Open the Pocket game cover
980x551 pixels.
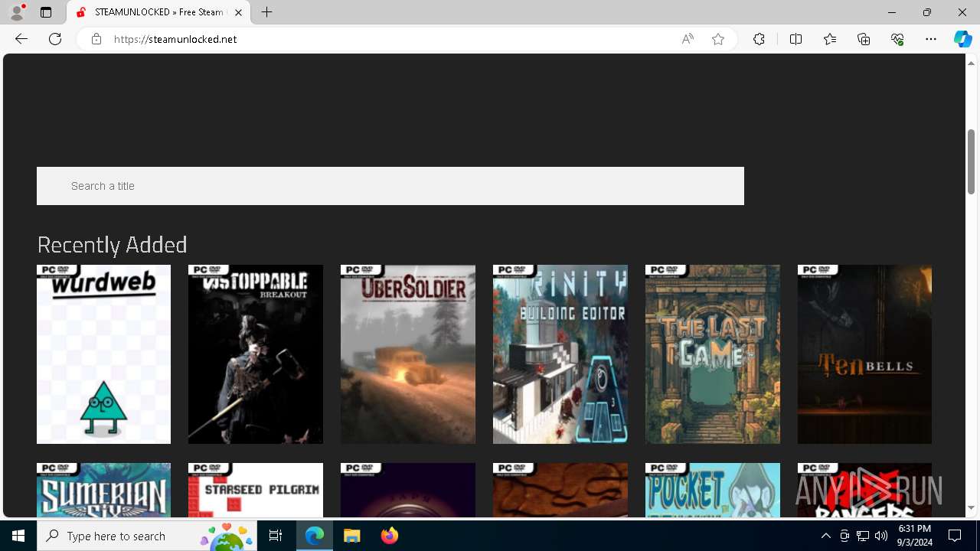[x=713, y=491]
